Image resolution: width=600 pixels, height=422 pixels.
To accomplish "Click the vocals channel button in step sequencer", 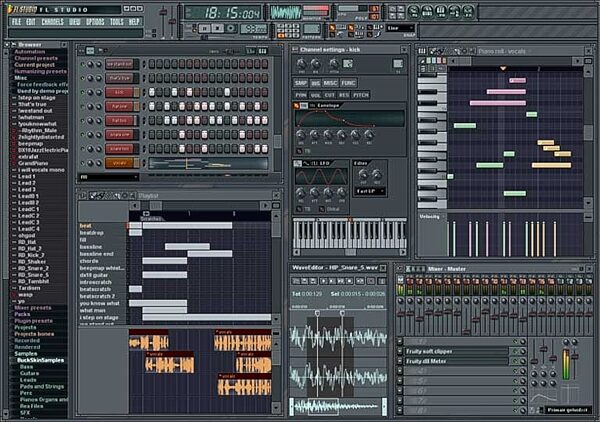I will coord(119,163).
